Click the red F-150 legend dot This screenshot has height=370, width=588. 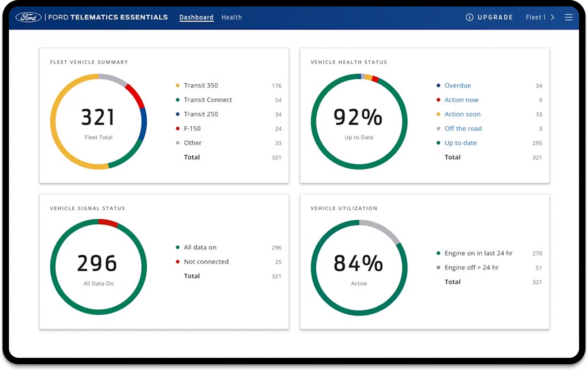tap(177, 128)
